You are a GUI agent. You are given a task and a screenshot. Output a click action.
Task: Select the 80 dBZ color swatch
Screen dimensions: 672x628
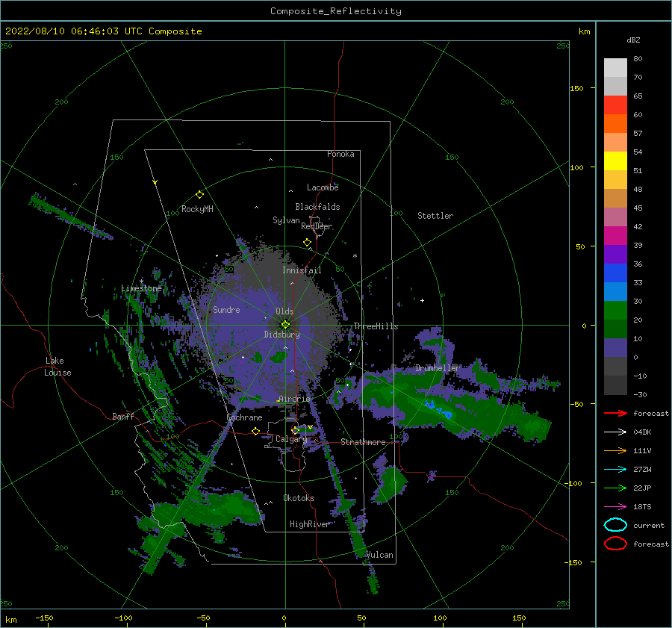coord(615,67)
